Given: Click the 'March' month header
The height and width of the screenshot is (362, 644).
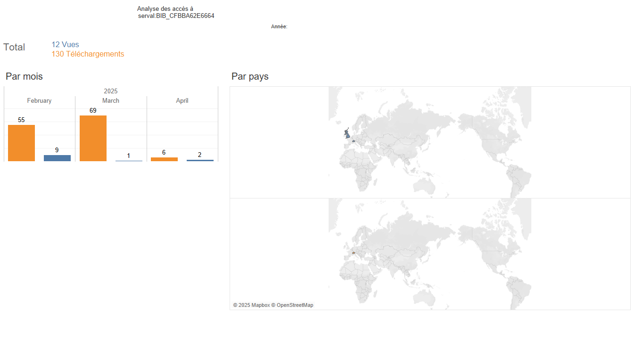Looking at the screenshot, I should click(111, 100).
